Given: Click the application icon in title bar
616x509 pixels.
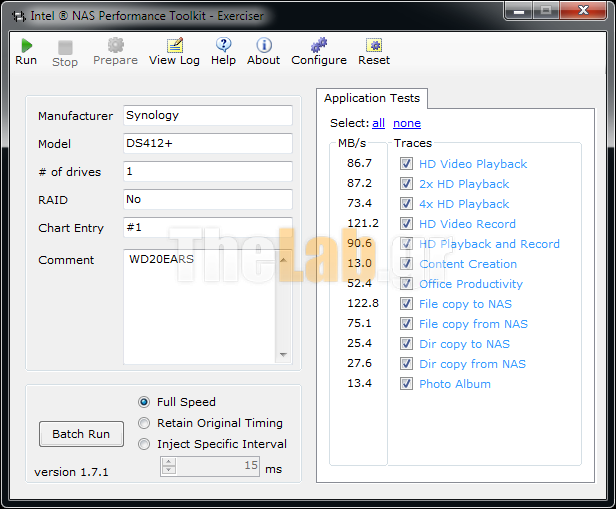Looking at the screenshot, I should pos(18,16).
